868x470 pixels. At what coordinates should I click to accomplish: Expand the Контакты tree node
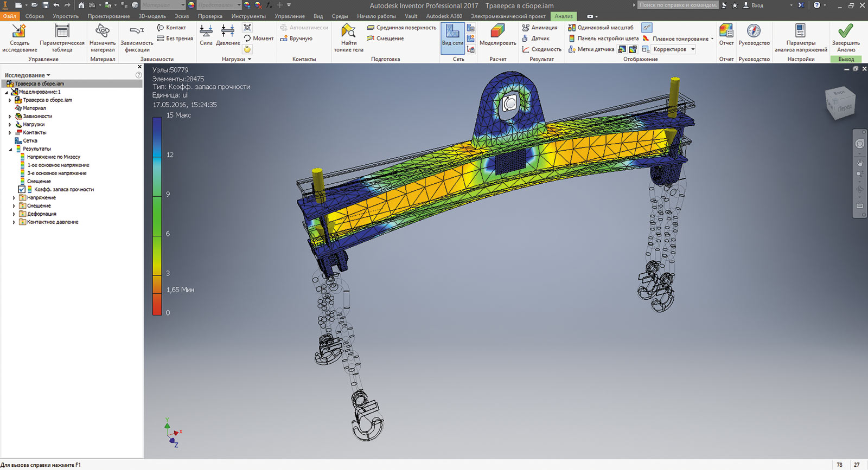[10, 133]
